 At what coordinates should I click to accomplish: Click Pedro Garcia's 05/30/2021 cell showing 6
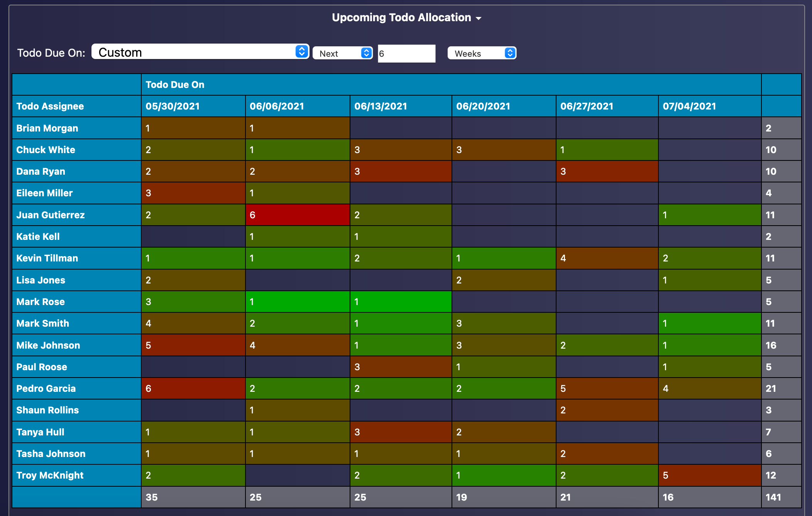click(193, 388)
